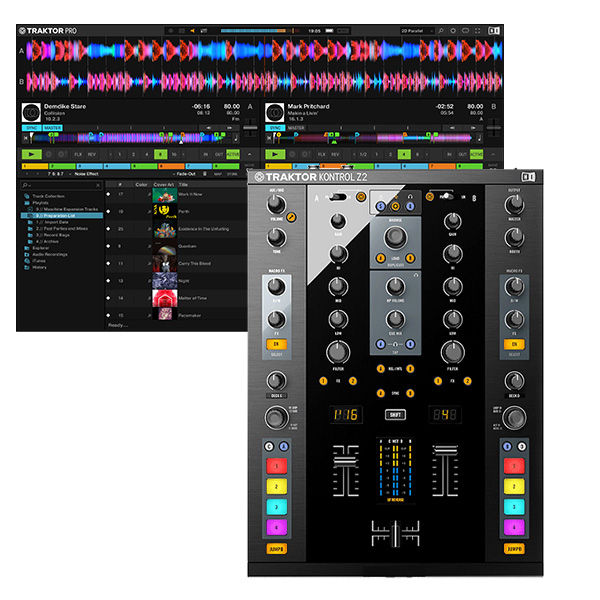Screen dimensions: 600x600
Task: Toggle left Macro FX ON button
Action: click(x=276, y=344)
